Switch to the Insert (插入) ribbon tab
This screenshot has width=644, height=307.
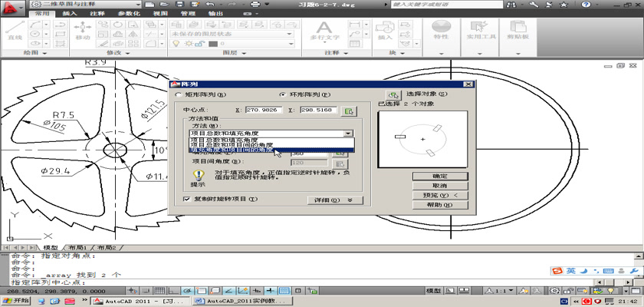69,14
